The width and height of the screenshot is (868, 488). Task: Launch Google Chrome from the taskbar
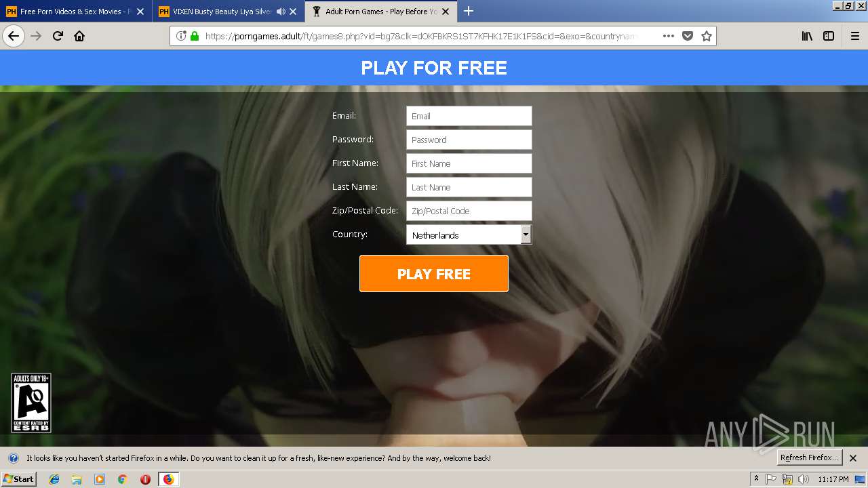coord(122,479)
